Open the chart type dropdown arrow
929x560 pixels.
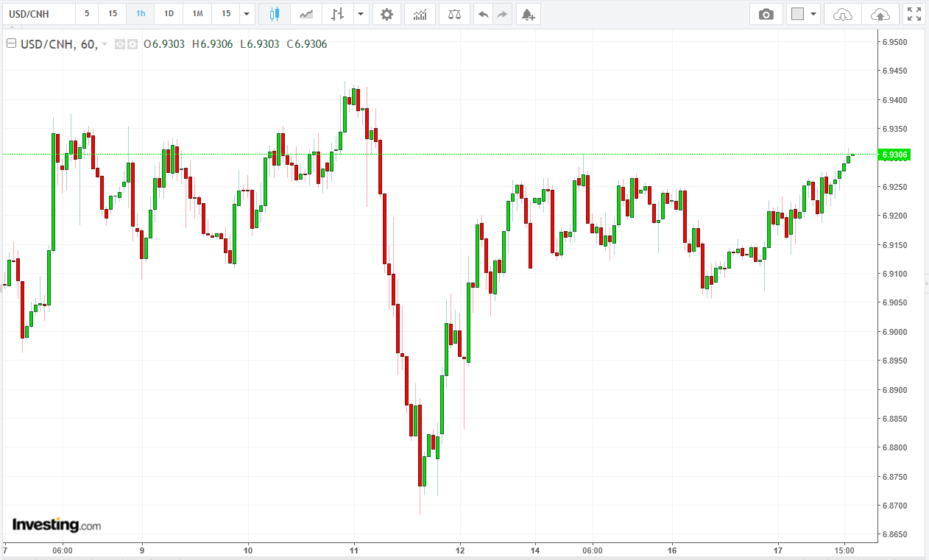[x=361, y=14]
